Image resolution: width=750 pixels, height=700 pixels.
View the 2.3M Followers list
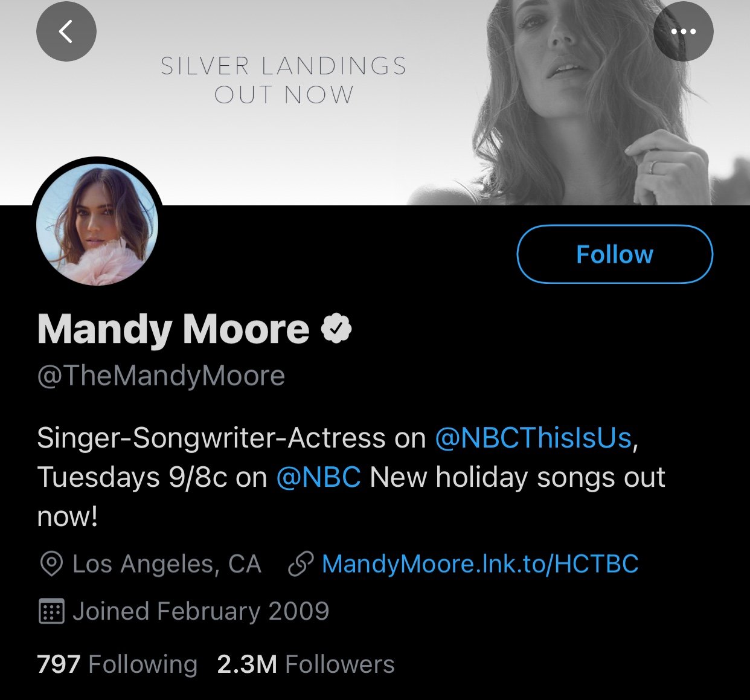306,664
